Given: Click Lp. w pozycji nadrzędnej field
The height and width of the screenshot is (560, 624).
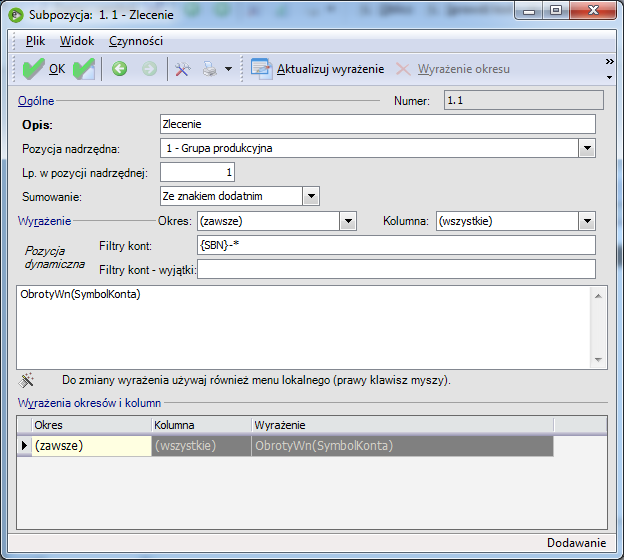Looking at the screenshot, I should coord(197,172).
